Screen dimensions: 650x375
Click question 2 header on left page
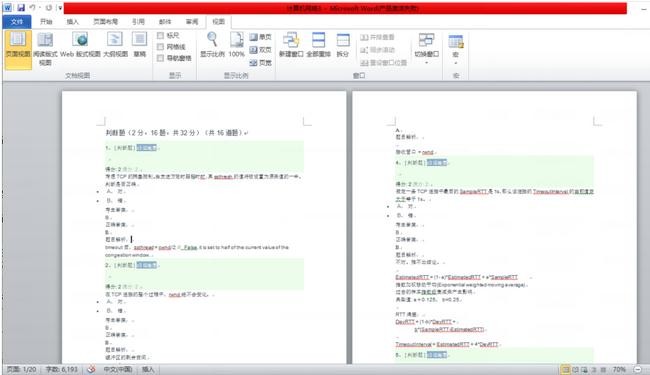point(132,265)
